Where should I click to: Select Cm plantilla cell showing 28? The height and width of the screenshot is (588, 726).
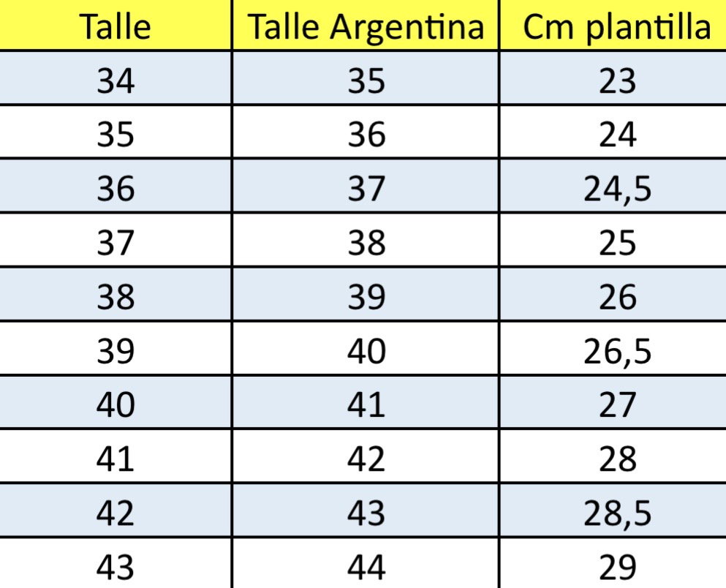click(x=613, y=456)
